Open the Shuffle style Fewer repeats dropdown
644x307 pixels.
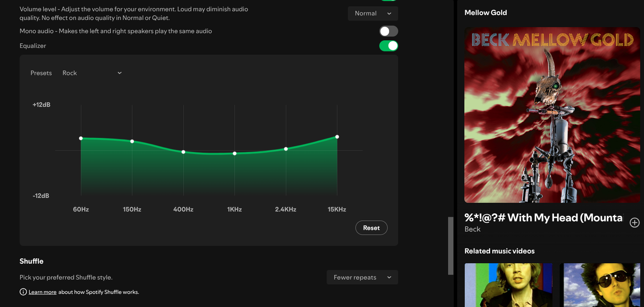point(362,277)
